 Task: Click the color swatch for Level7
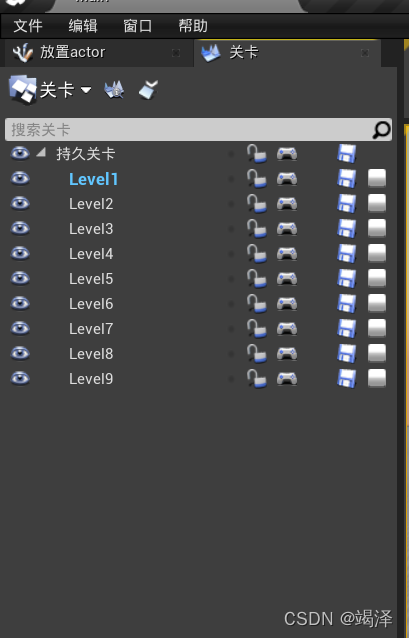tap(377, 328)
